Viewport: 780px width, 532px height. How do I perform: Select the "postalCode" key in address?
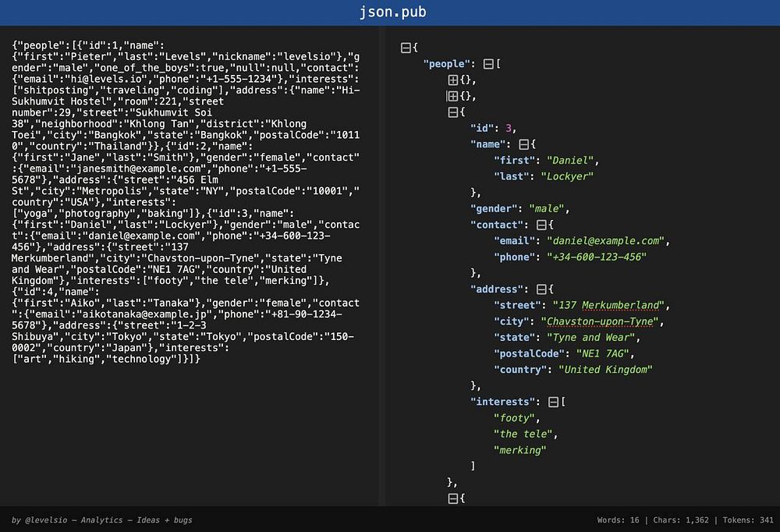click(529, 354)
